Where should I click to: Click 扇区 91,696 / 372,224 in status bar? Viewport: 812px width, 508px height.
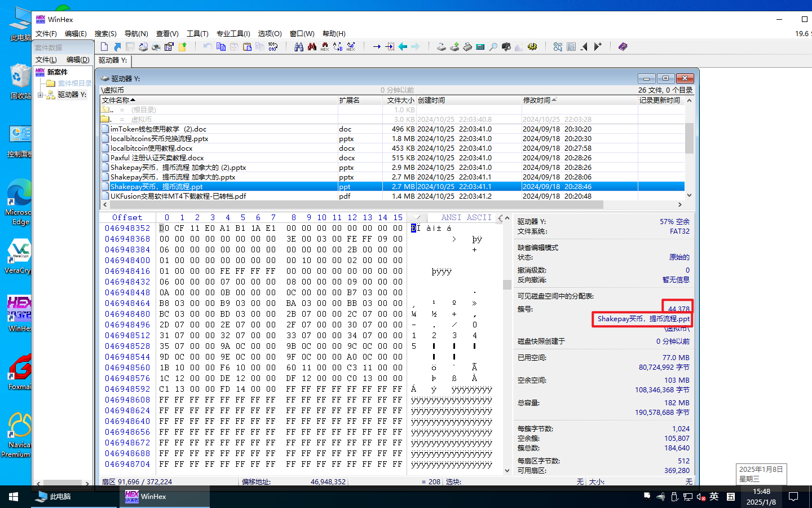tap(137, 482)
